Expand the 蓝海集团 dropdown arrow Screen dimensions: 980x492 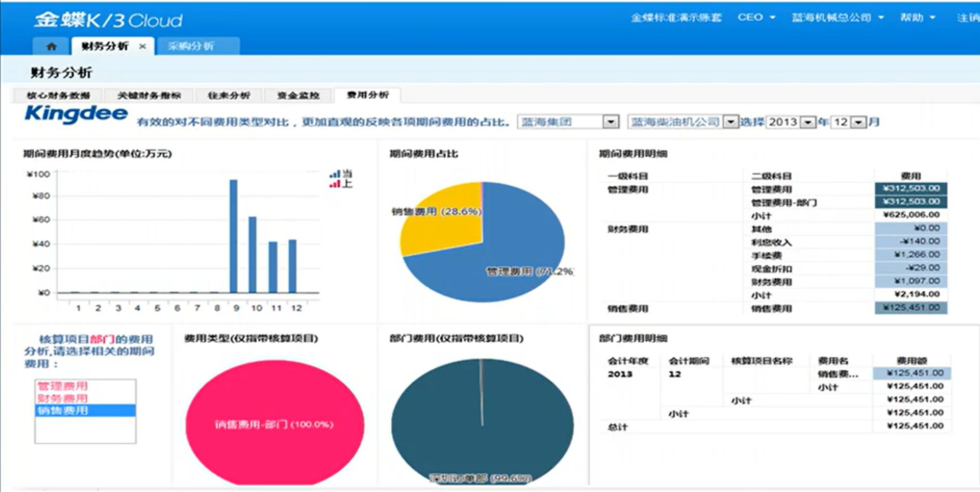pyautogui.click(x=610, y=122)
